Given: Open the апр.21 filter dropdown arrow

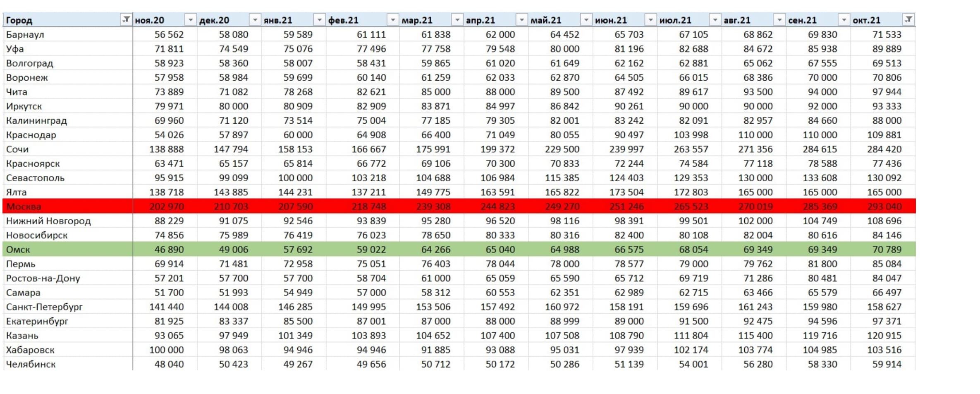Looking at the screenshot, I should pyautogui.click(x=522, y=19).
